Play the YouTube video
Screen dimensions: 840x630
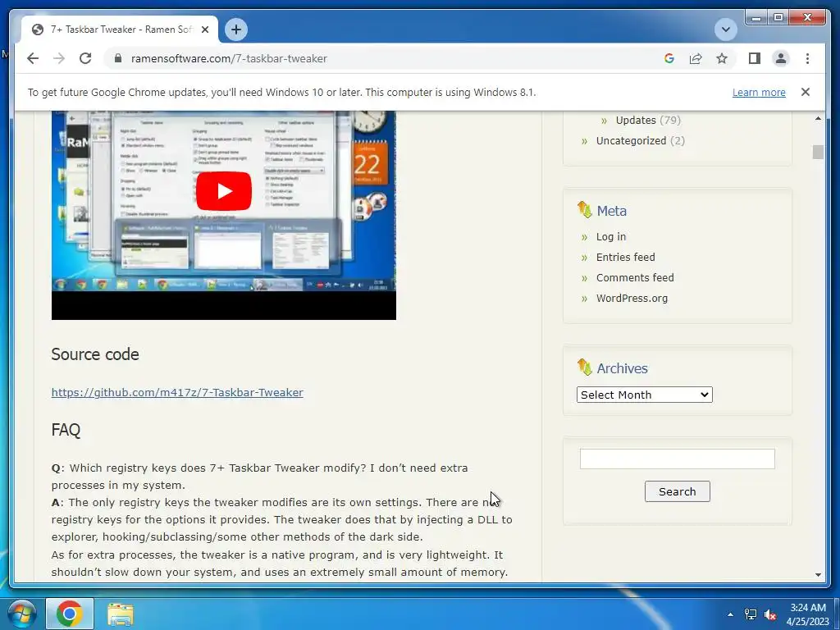(223, 191)
